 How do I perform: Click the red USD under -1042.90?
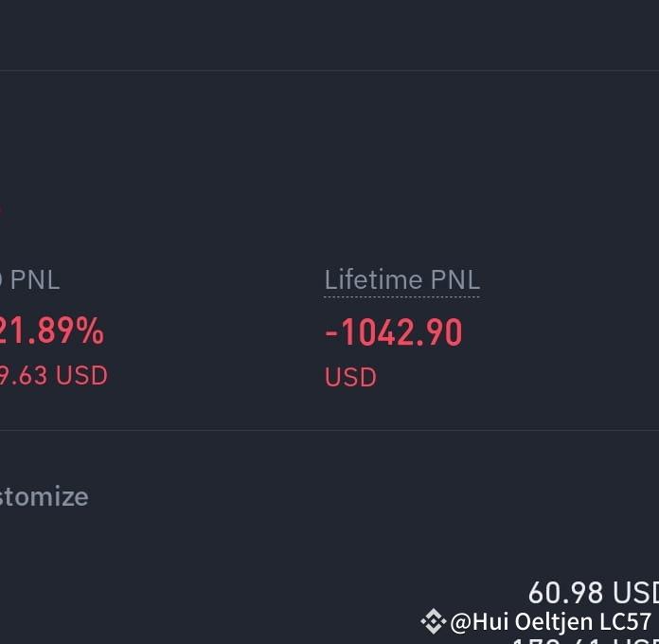[350, 377]
